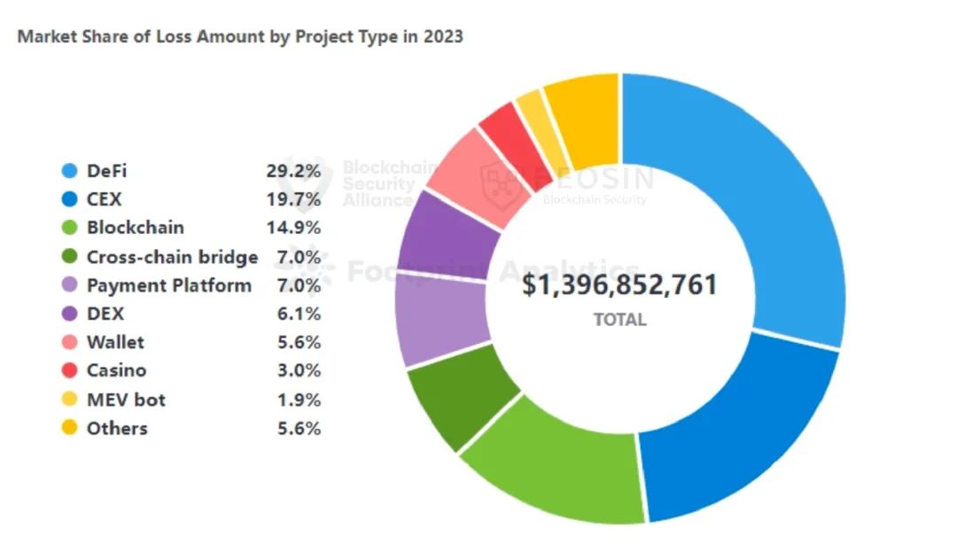Screen dimensions: 957x560
Task: Click the $1,396,852,761 total value
Action: click(619, 285)
